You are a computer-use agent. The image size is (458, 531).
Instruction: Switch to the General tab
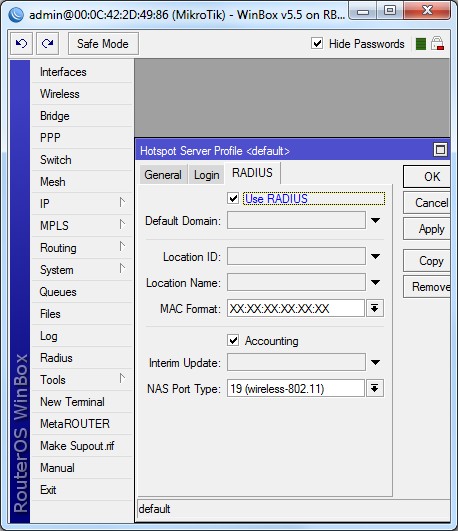click(163, 175)
